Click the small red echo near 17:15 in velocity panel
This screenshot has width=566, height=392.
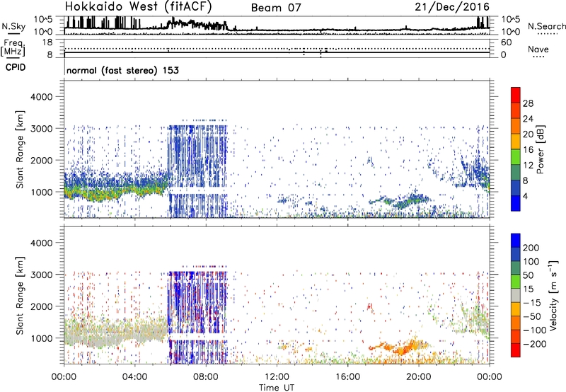pos(369,307)
